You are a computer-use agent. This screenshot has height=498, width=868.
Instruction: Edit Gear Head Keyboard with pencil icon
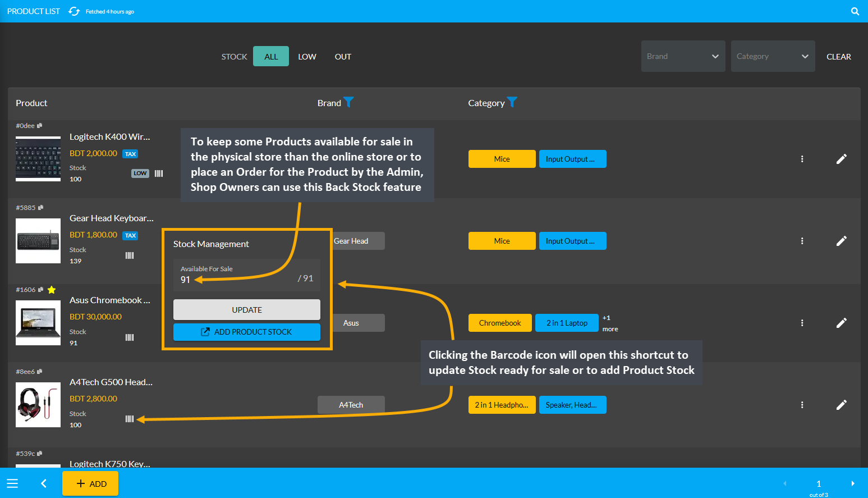click(x=841, y=241)
